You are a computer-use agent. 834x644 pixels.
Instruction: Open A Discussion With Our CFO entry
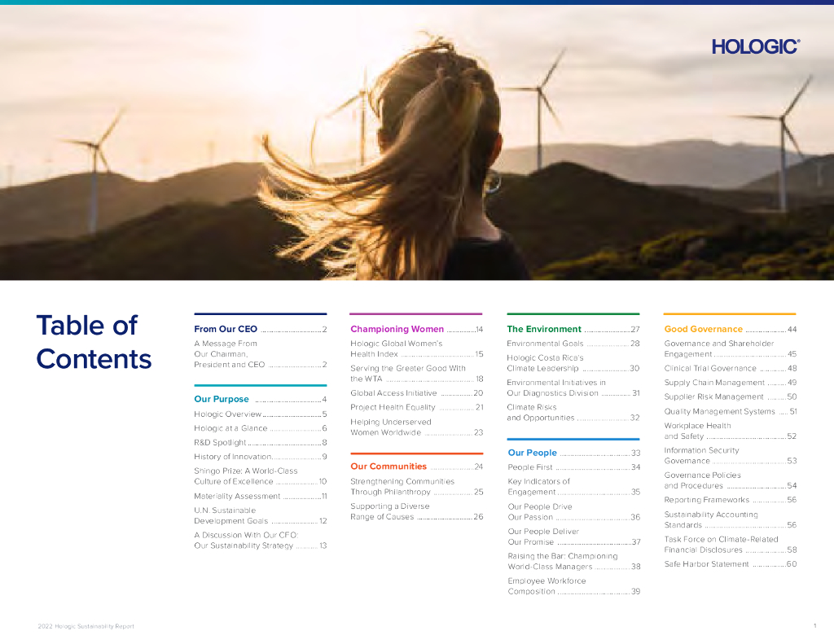(260, 541)
